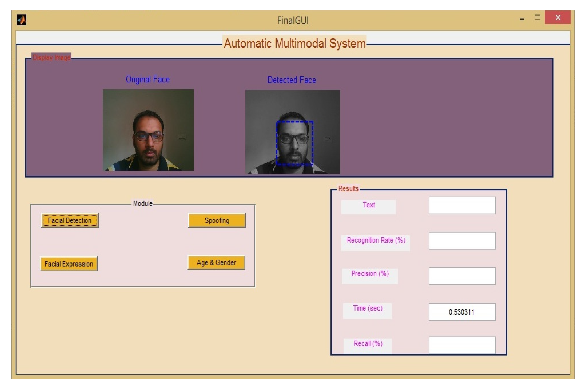Run the Facial Detection module
588x386 pixels.
point(70,220)
